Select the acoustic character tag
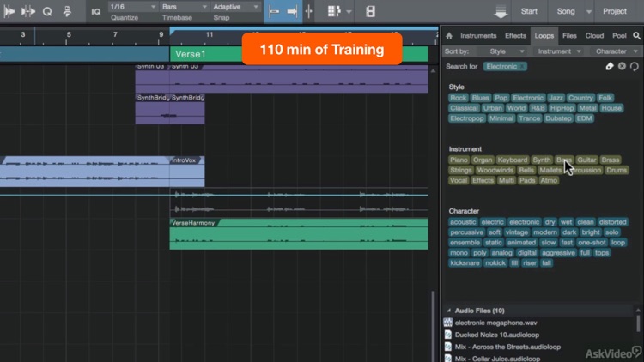 pyautogui.click(x=463, y=222)
